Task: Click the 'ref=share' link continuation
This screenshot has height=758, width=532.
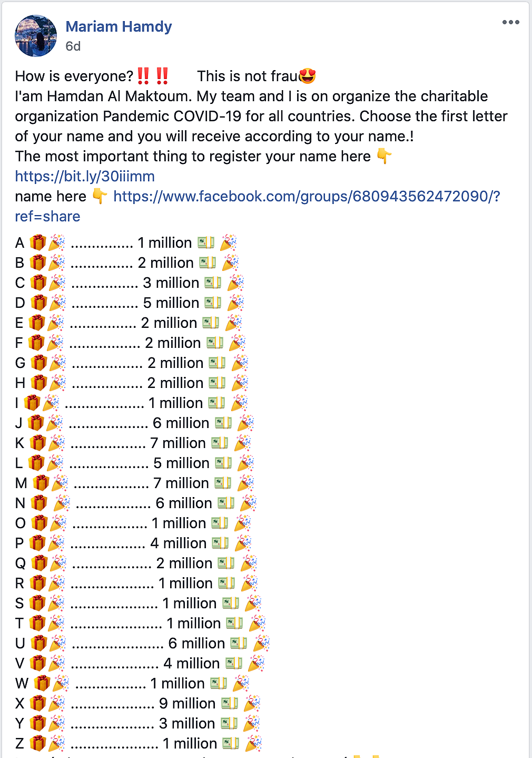Action: pyautogui.click(x=47, y=216)
